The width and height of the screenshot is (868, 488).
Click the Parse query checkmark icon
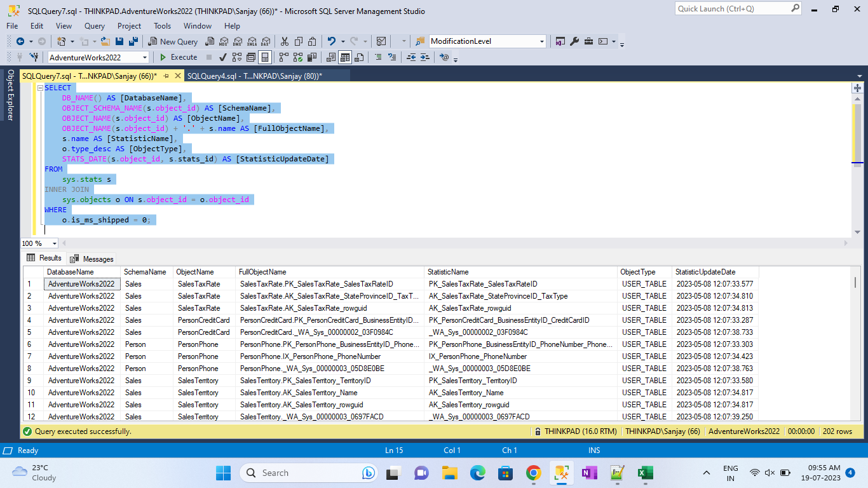[x=223, y=57]
